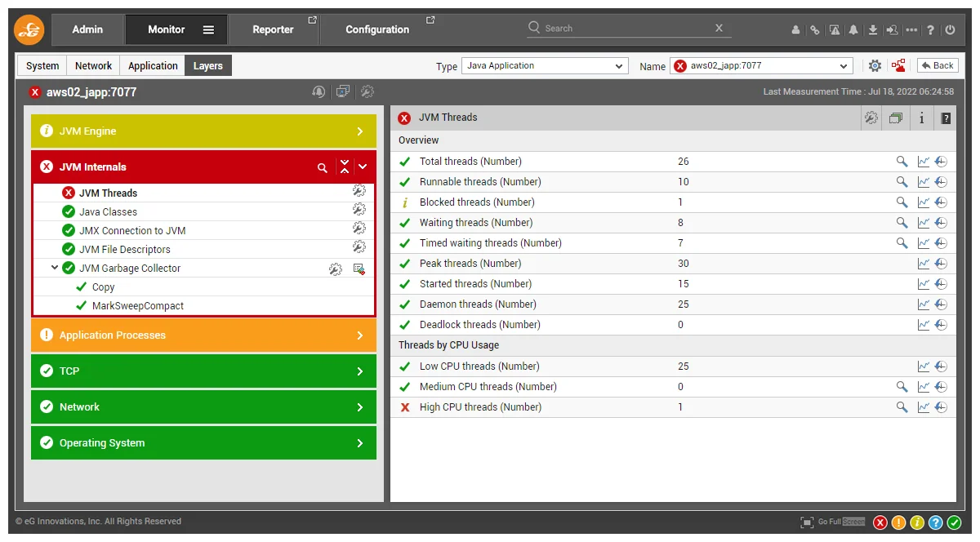980x542 pixels.
Task: Switch to the Application tab
Action: [153, 66]
